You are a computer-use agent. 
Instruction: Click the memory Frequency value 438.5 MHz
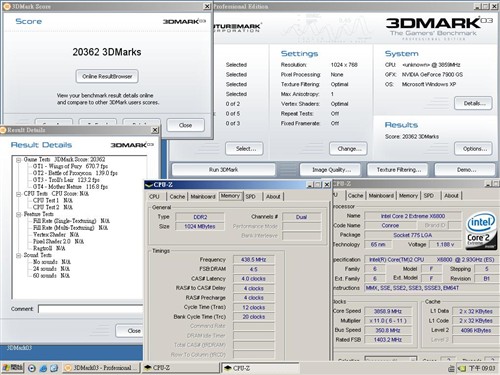[254, 260]
